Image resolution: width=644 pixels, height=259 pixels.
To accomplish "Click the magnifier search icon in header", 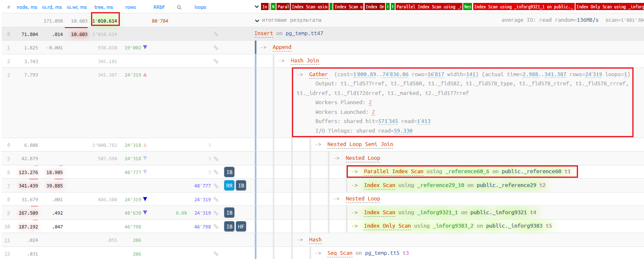I will [179, 7].
